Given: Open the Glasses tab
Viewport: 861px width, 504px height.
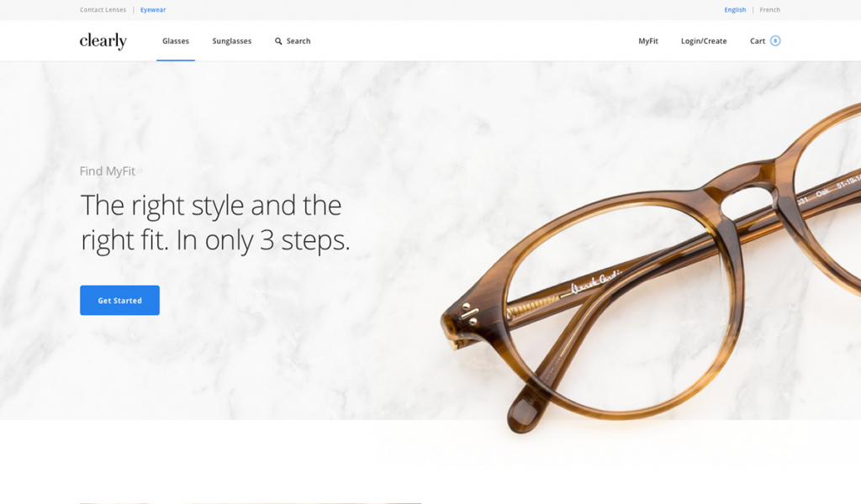Looking at the screenshot, I should [x=176, y=41].
